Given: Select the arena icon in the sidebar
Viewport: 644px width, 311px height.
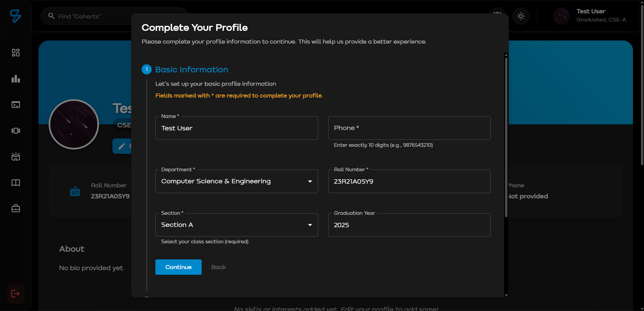Looking at the screenshot, I should (x=15, y=157).
